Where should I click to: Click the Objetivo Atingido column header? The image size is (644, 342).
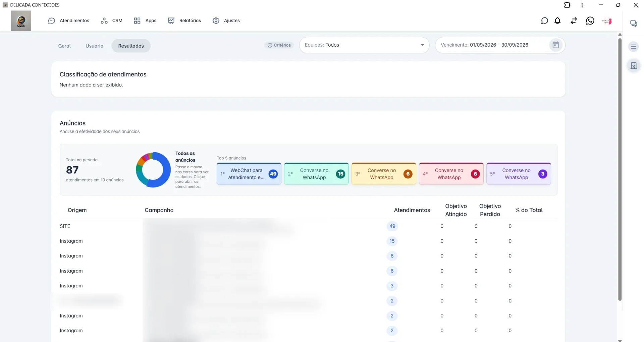pos(456,210)
